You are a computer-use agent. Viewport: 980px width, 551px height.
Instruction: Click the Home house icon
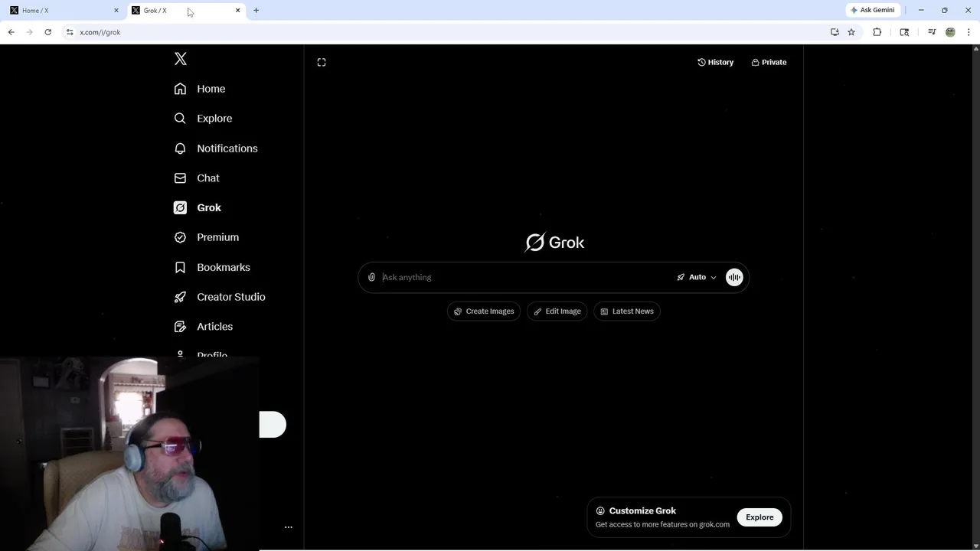[x=180, y=89]
